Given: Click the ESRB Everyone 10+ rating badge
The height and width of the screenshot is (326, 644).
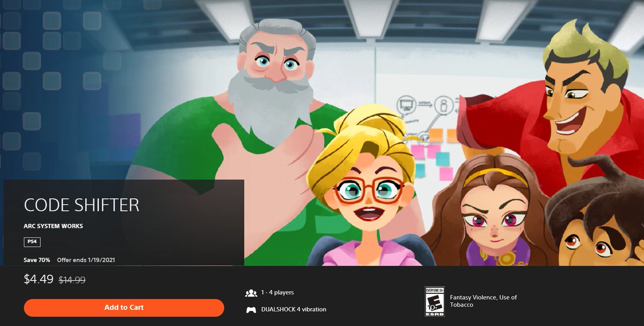Looking at the screenshot, I should pyautogui.click(x=434, y=301).
